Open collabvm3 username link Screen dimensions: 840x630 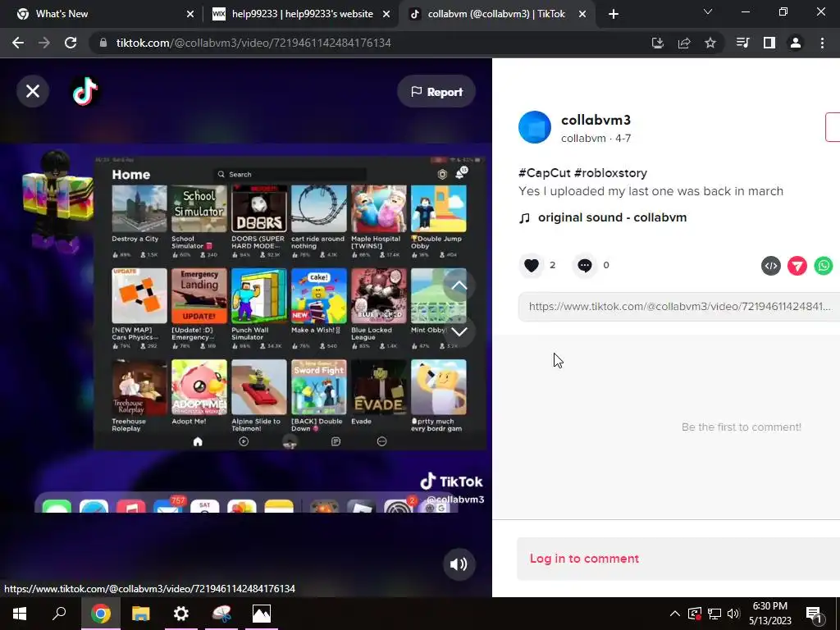tap(596, 120)
